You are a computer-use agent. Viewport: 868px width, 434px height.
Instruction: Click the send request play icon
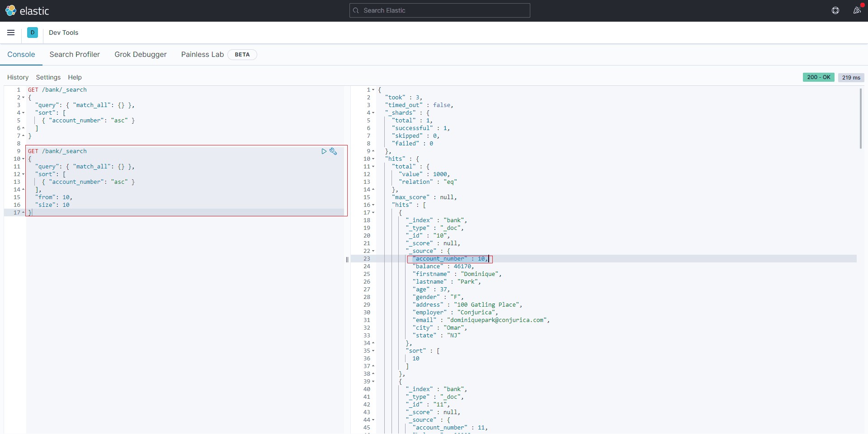pyautogui.click(x=324, y=151)
